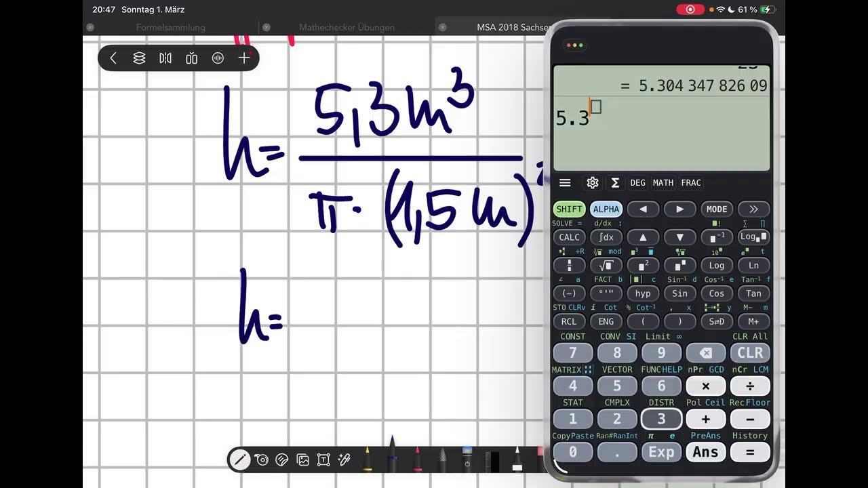The image size is (868, 488).
Task: Toggle S⇌D decimal conversion key
Action: [717, 322]
